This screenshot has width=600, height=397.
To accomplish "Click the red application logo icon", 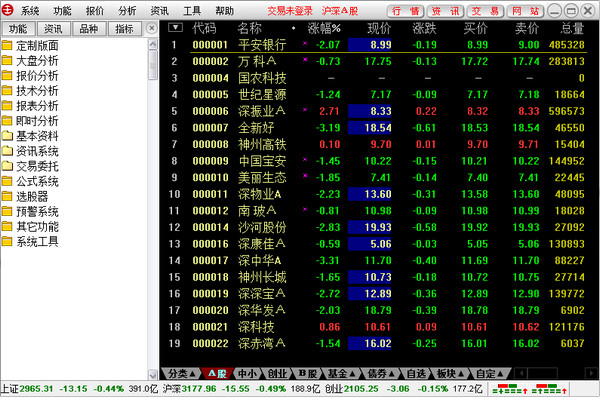I will (x=7, y=10).
